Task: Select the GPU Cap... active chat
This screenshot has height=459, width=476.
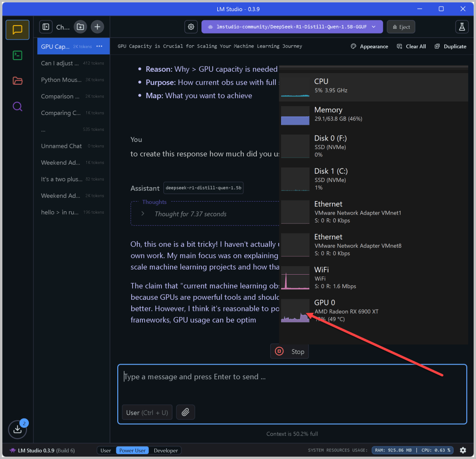Action: (x=73, y=46)
